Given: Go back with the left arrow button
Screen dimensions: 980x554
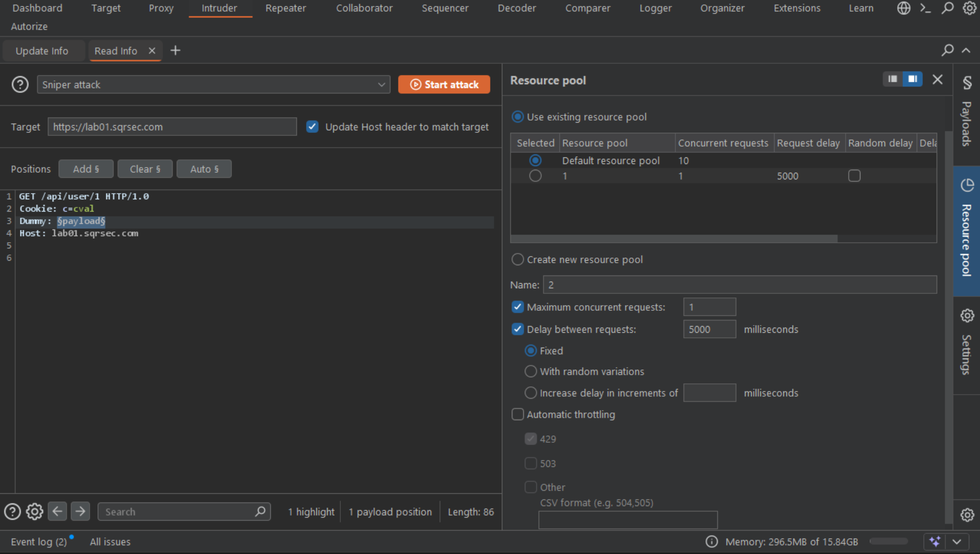Looking at the screenshot, I should (57, 511).
